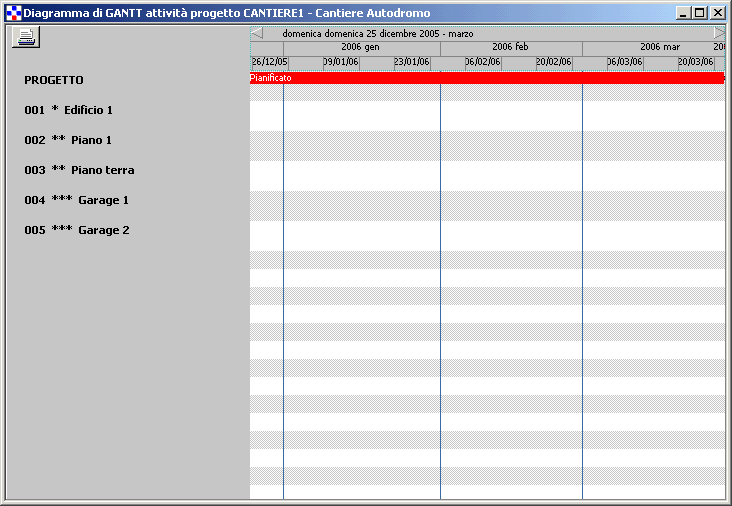Close the GANTT diagram window
The width and height of the screenshot is (732, 506).
tap(717, 13)
